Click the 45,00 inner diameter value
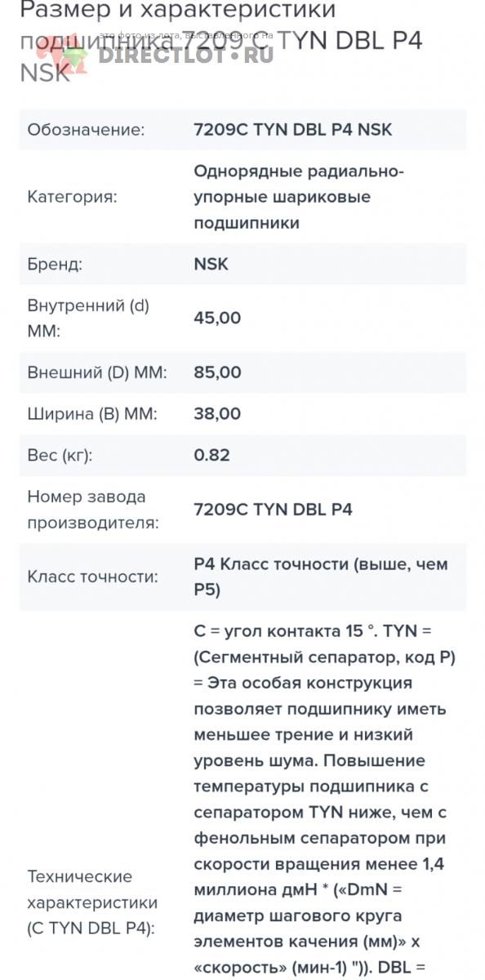 (217, 318)
